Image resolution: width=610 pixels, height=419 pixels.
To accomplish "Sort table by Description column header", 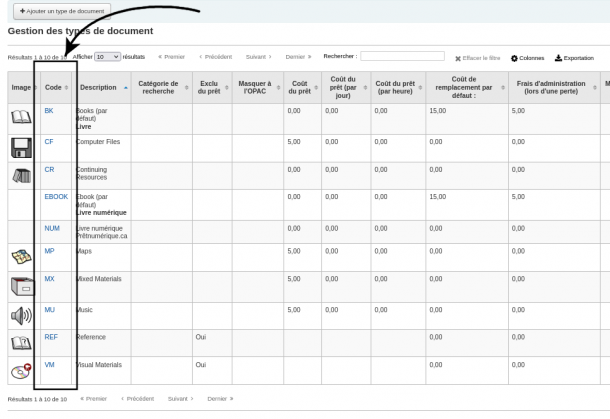I will tap(103, 88).
